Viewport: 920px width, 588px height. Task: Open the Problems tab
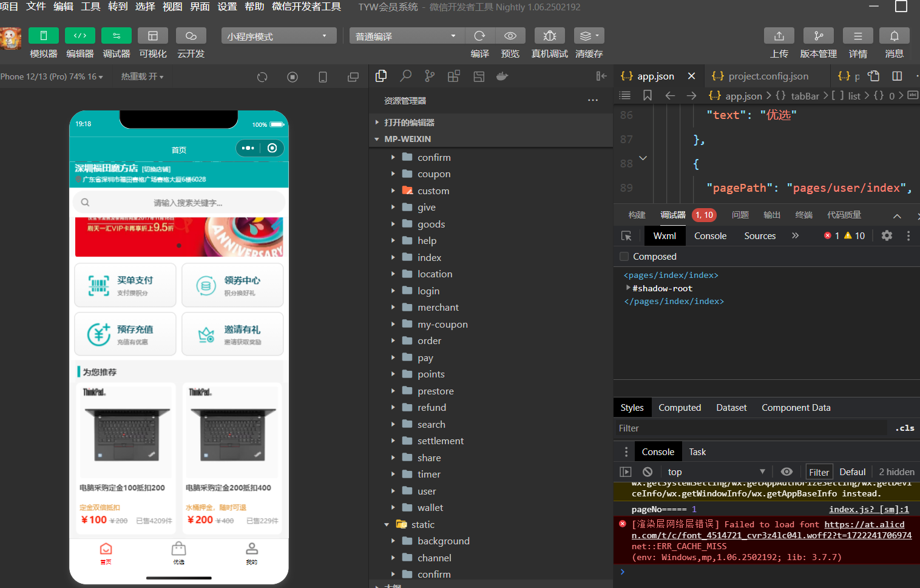click(740, 215)
